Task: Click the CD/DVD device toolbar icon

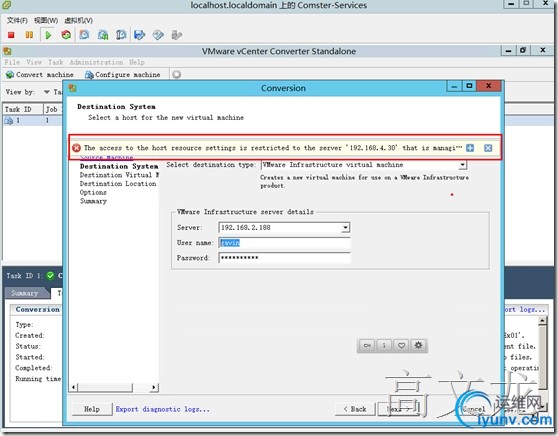Action: (x=158, y=35)
